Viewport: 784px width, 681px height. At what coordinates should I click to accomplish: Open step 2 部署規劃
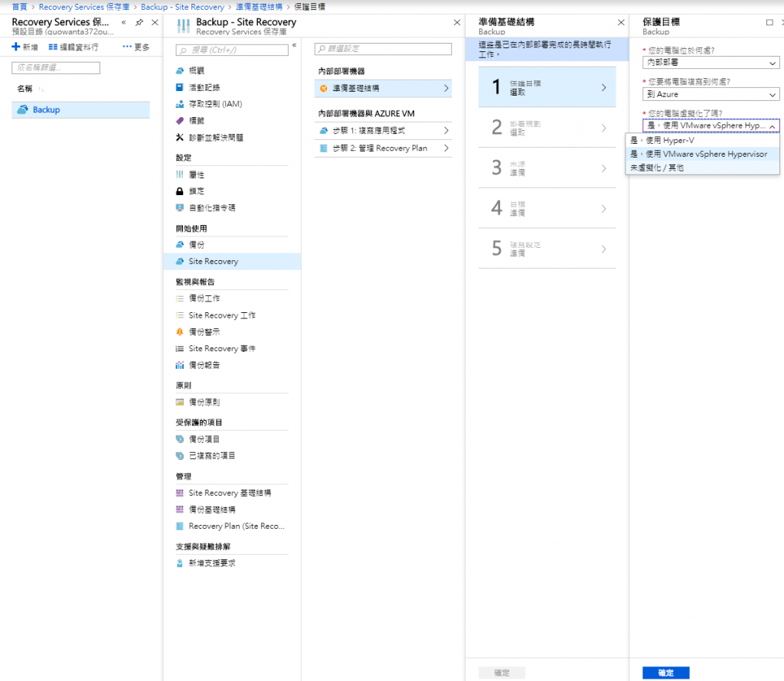(x=547, y=128)
